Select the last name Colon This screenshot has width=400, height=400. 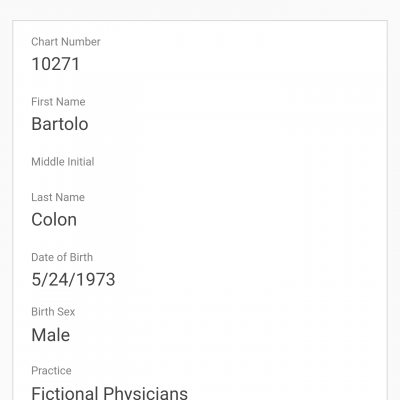[54, 219]
